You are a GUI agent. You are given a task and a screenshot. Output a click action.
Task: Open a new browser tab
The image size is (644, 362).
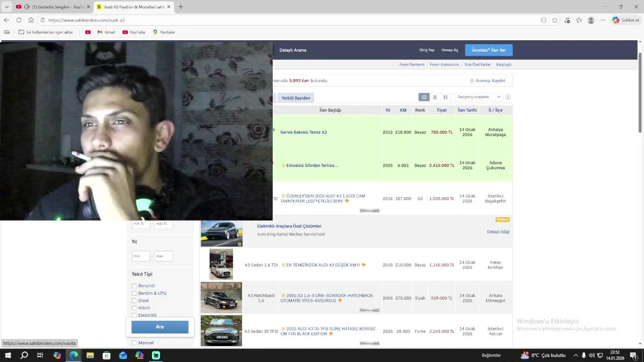pyautogui.click(x=181, y=7)
